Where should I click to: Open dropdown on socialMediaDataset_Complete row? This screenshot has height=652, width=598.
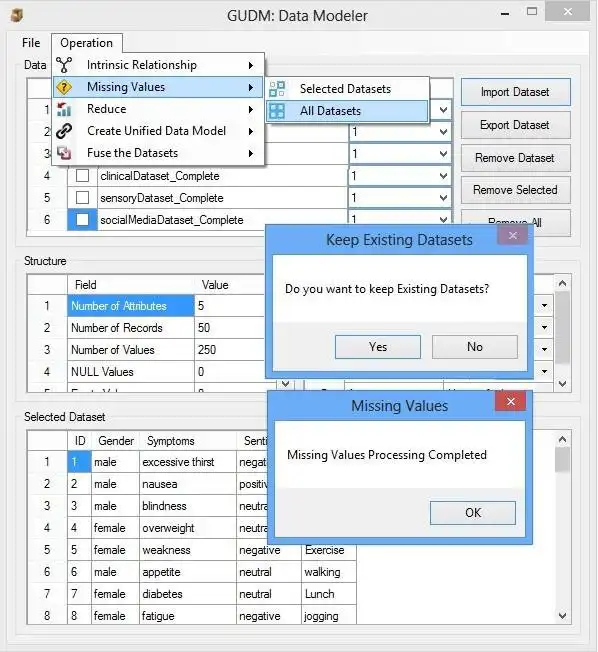443,219
